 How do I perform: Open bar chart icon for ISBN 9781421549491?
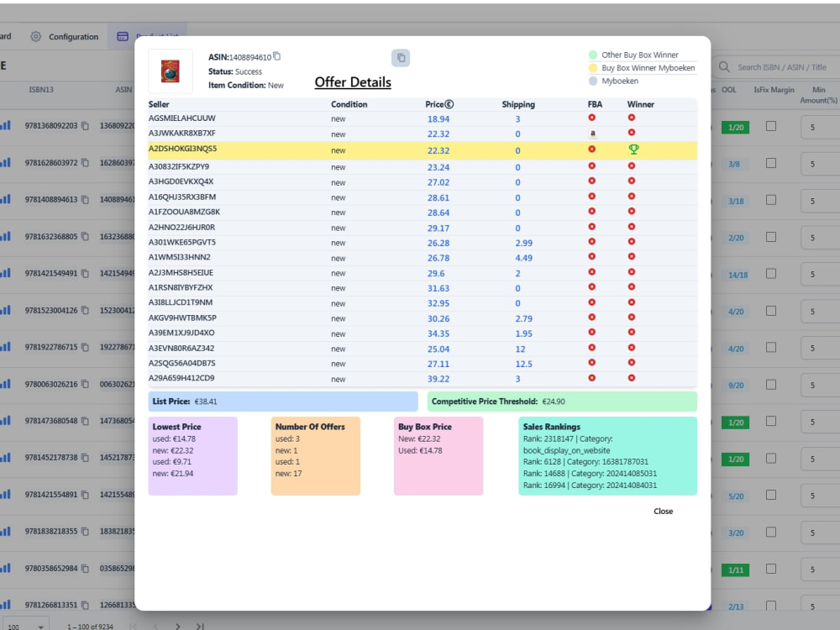point(5,273)
